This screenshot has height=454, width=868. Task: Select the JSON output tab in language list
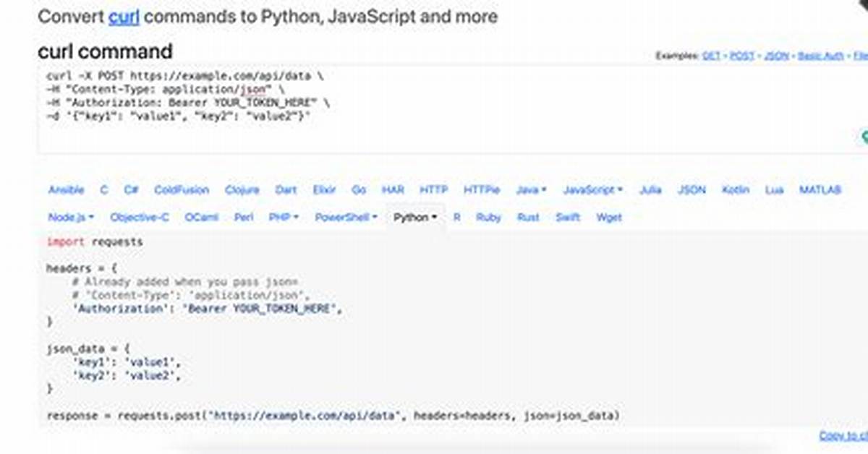point(692,190)
